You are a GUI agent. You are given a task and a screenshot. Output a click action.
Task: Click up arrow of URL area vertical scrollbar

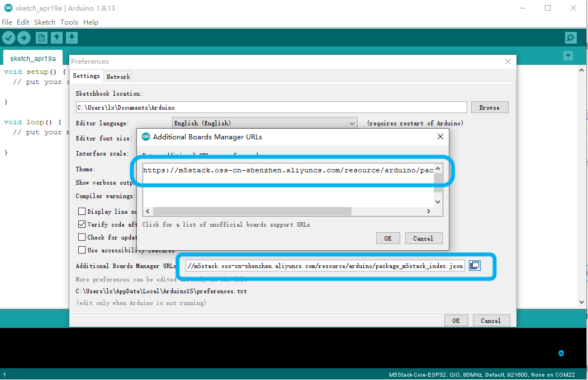click(438, 168)
